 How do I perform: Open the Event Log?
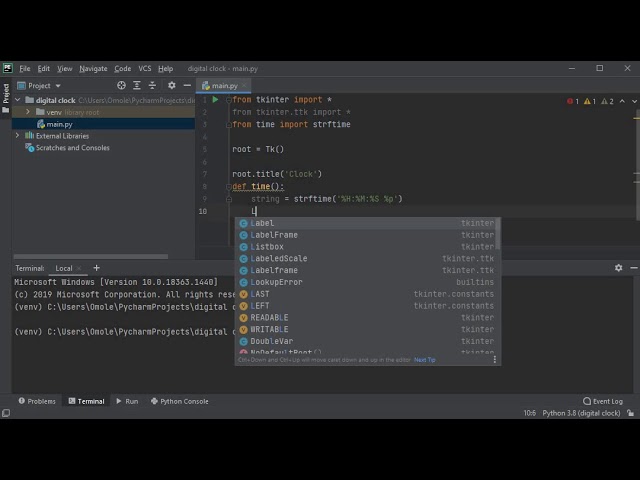[x=603, y=401]
